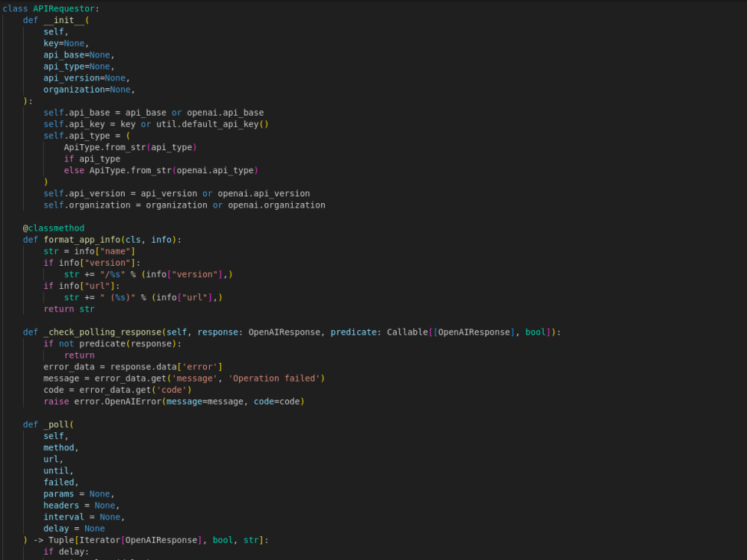Click the if info["version"]: line
The height and width of the screenshot is (560, 747).
(91, 262)
